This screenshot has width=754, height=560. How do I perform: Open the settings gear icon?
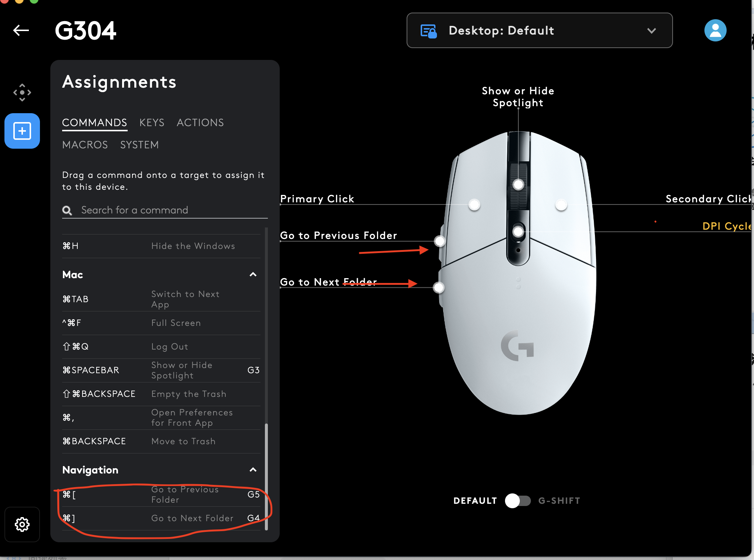pyautogui.click(x=22, y=524)
